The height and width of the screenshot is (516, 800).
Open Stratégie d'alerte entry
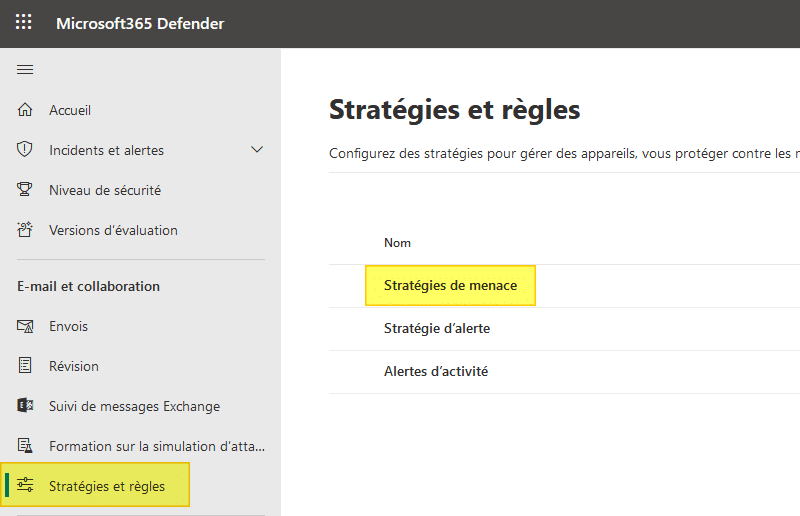437,328
